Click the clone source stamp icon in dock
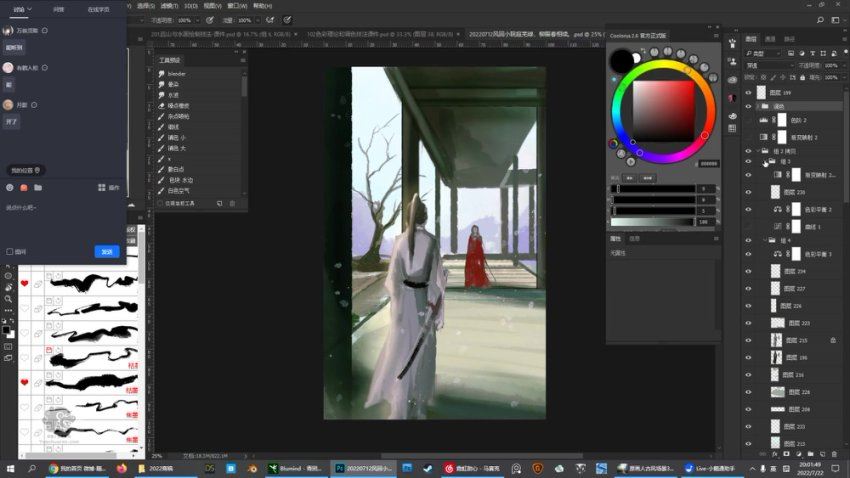The height and width of the screenshot is (478, 850). [x=732, y=61]
